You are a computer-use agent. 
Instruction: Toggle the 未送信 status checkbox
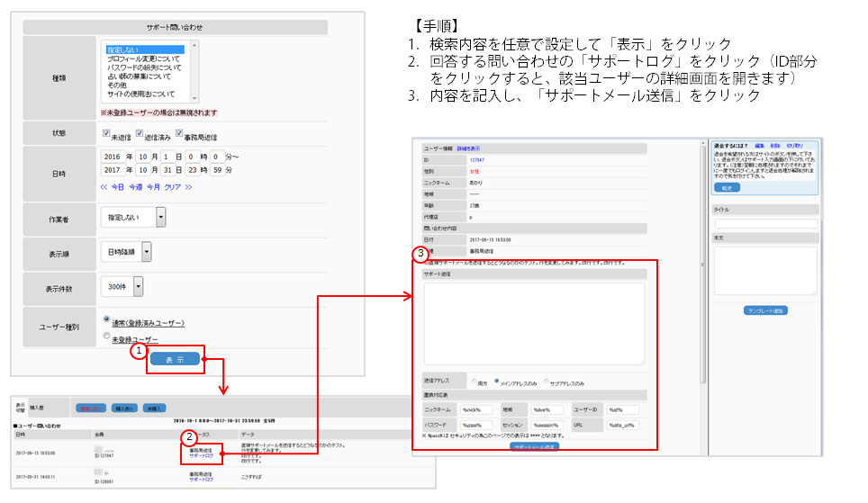(106, 135)
